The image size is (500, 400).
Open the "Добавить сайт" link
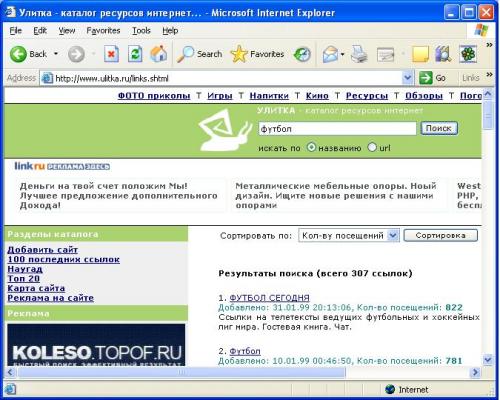[x=43, y=249]
